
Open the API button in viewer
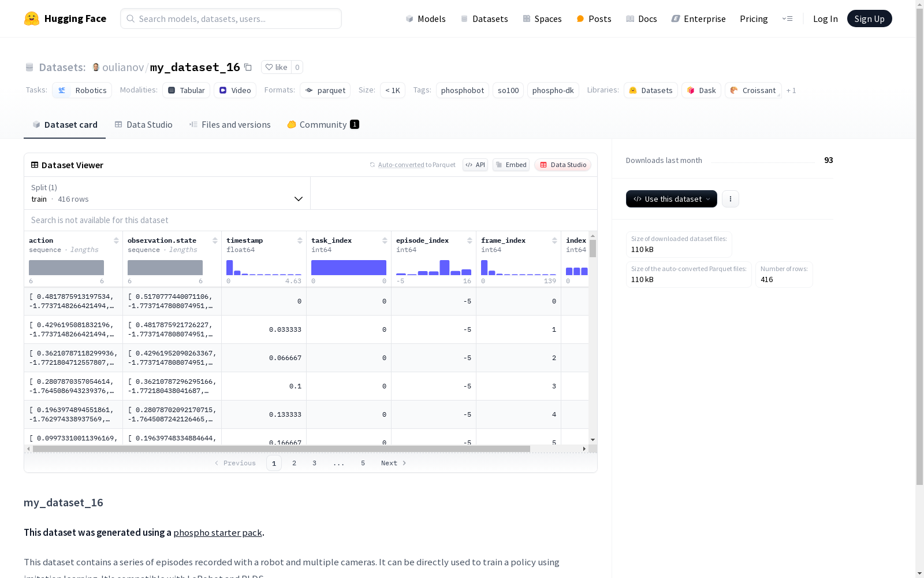[x=475, y=165]
